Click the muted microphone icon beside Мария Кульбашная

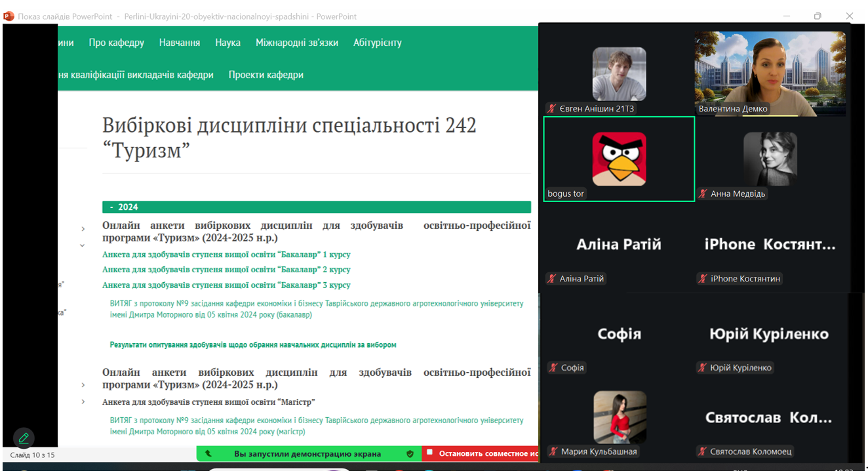coord(553,451)
